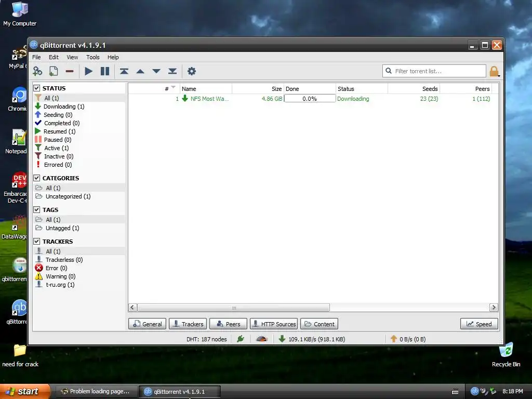This screenshot has height=399, width=532.
Task: Select the Downloading (1) status filter
Action: [64, 107]
